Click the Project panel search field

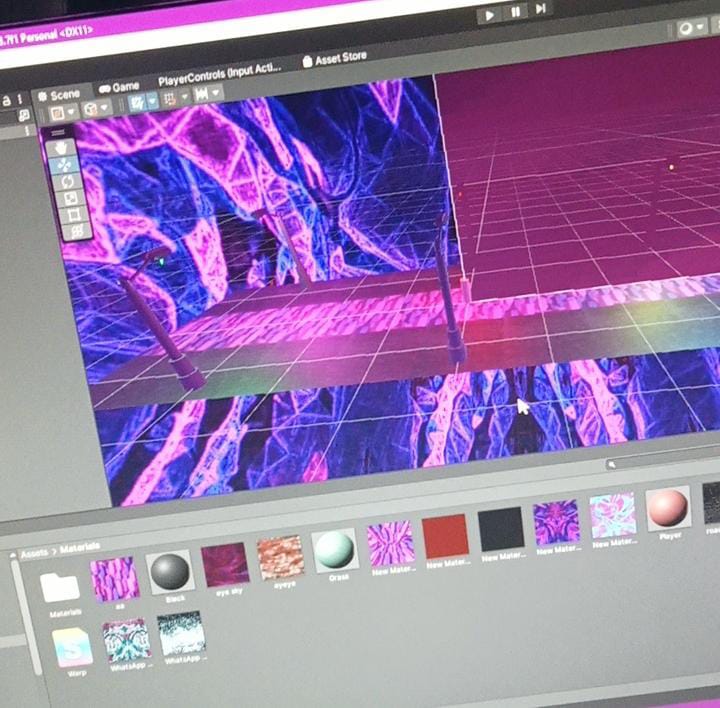coord(664,457)
